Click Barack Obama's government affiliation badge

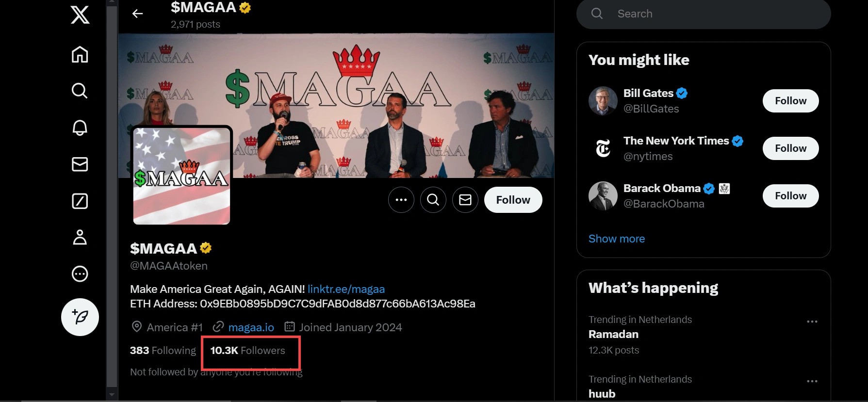point(724,188)
